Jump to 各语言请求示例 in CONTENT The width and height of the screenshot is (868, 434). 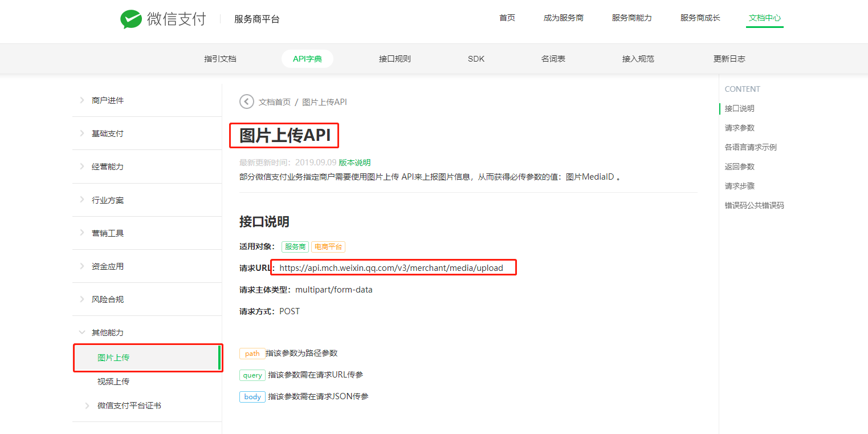pos(751,147)
